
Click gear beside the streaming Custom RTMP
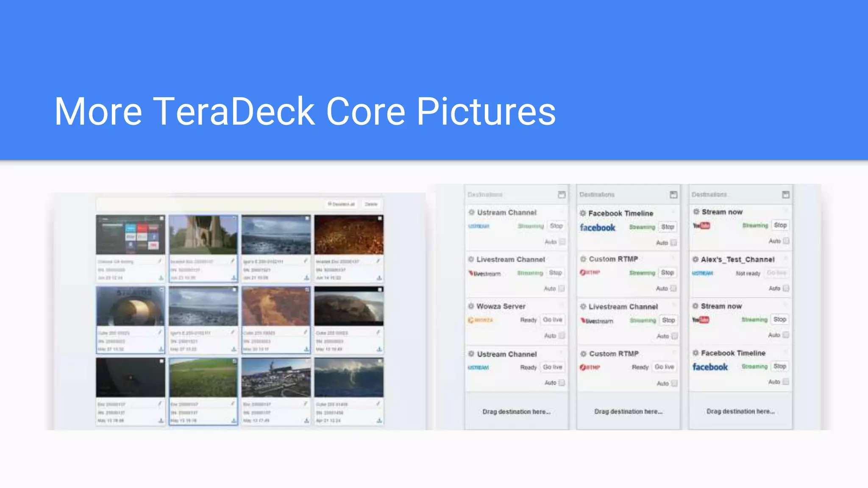[583, 259]
